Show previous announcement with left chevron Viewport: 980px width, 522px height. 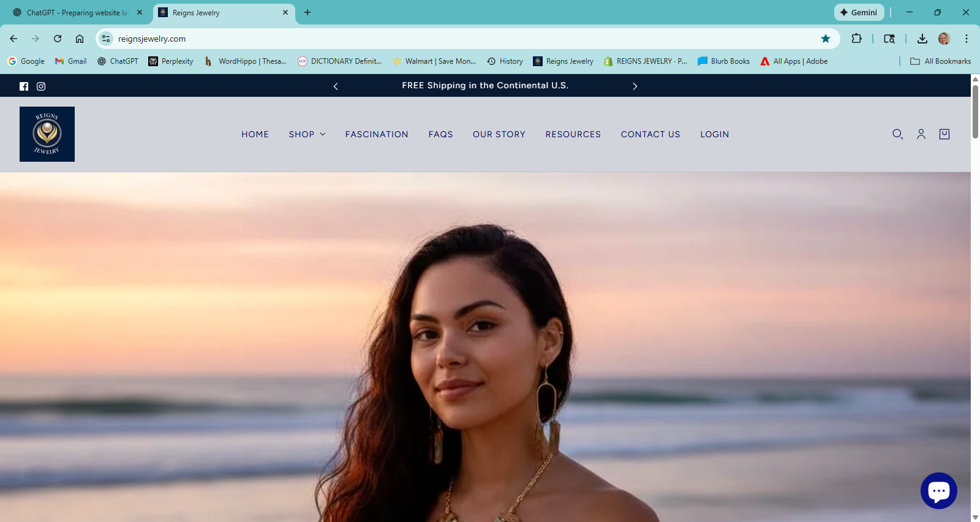[336, 86]
